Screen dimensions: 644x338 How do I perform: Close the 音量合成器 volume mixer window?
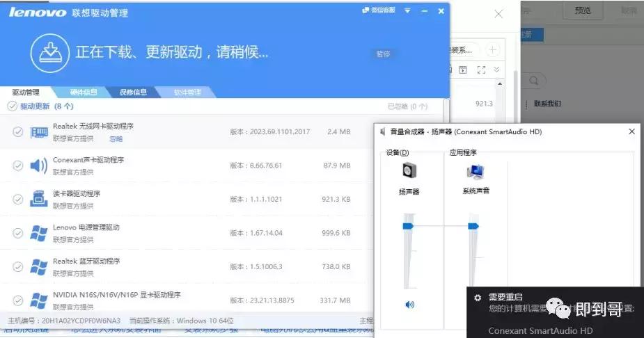coord(631,131)
